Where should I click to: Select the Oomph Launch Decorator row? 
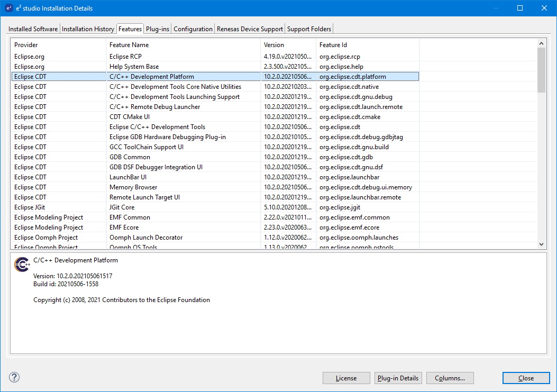215,238
